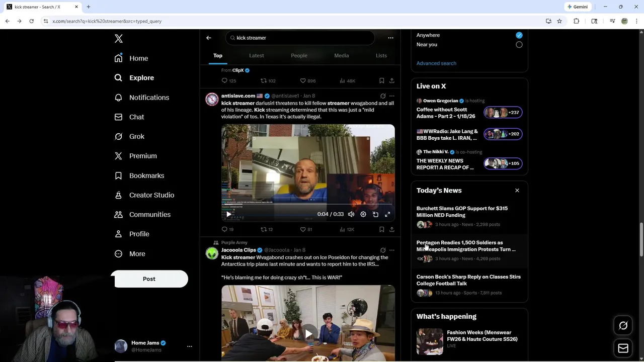Viewport: 644px width, 362px height.
Task: Repost the ClipX post with 102 reposts
Action: 268,80
